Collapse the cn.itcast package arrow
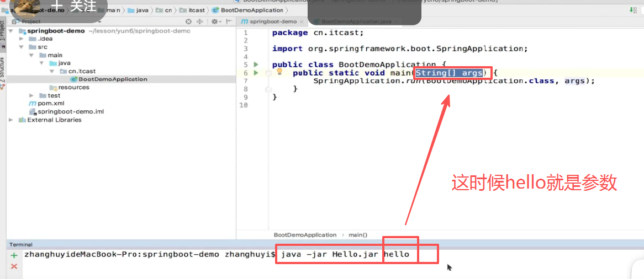The image size is (644, 279). pos(52,71)
